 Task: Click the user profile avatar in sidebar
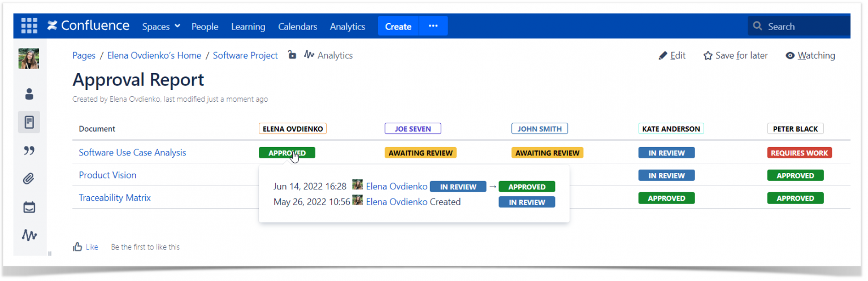pos(29,59)
